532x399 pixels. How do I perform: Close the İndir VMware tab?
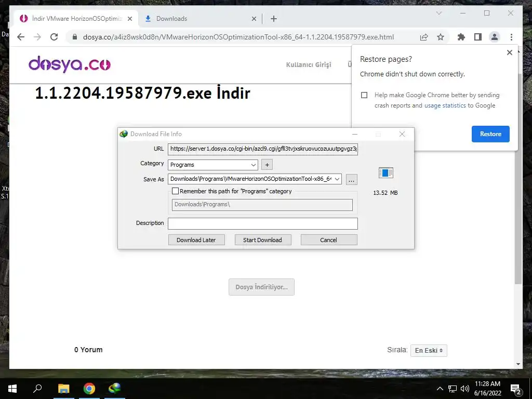coord(129,19)
